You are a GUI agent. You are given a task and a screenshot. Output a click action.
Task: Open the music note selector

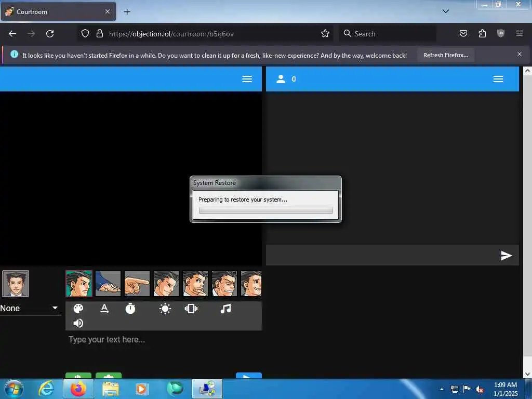[225, 309]
